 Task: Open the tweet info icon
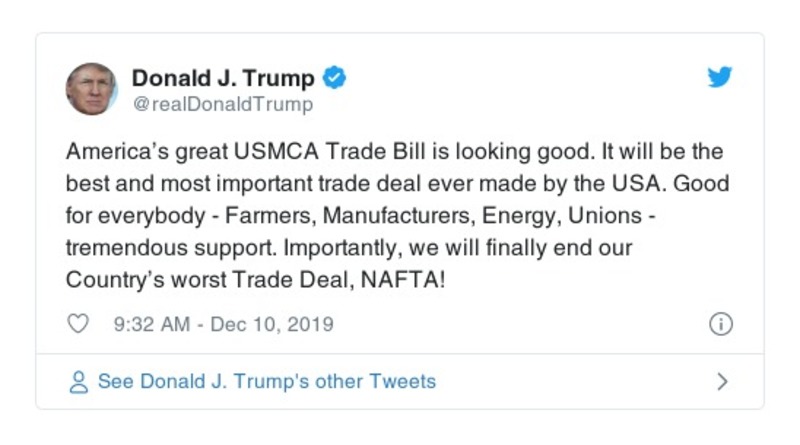(720, 324)
